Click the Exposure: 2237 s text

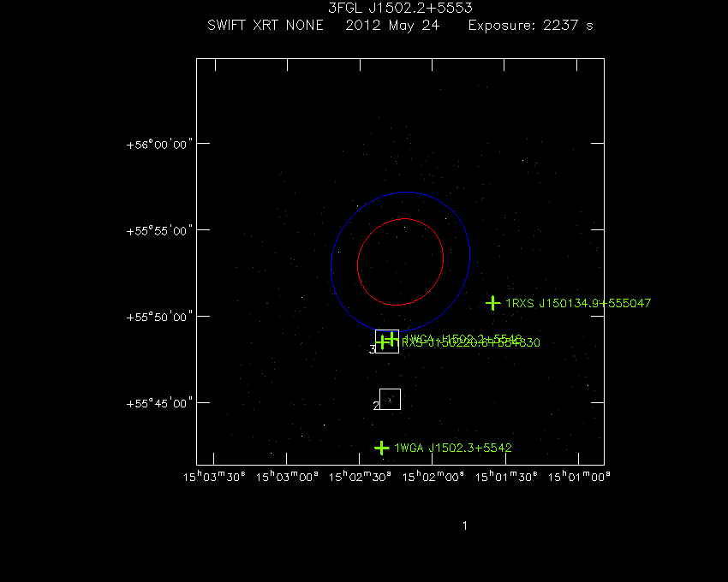tap(531, 25)
